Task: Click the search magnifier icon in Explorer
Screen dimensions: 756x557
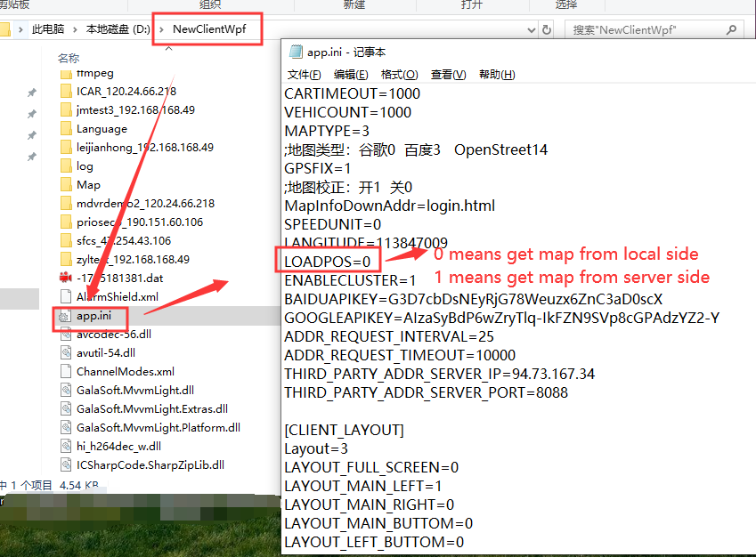Action: [731, 30]
